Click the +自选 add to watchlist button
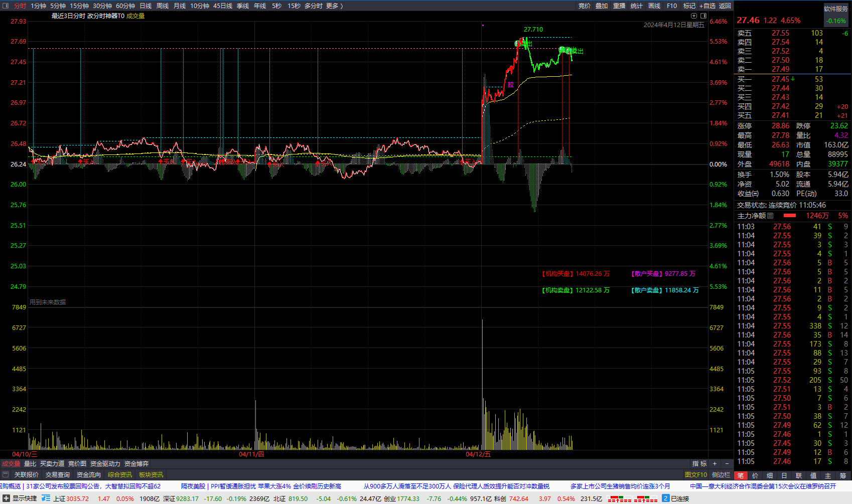 coord(707,6)
